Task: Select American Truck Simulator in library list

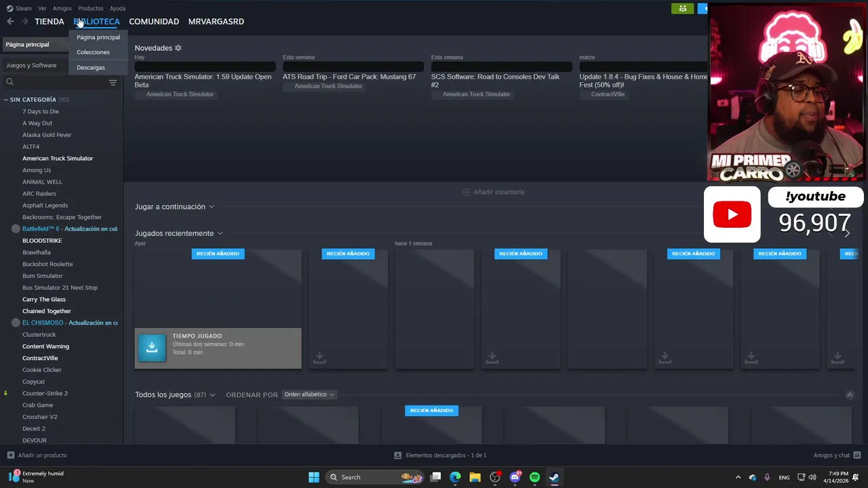Action: pos(58,159)
